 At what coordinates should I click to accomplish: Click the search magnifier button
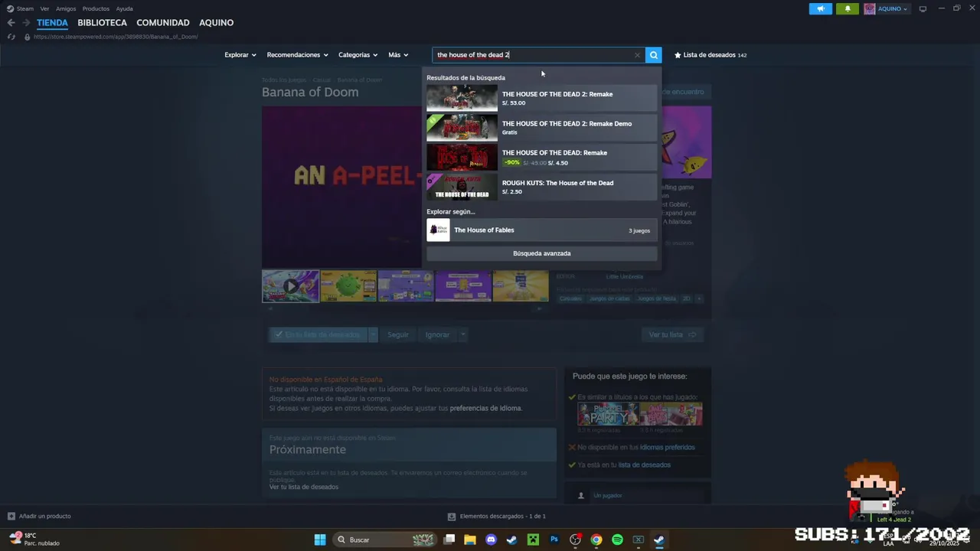click(653, 55)
